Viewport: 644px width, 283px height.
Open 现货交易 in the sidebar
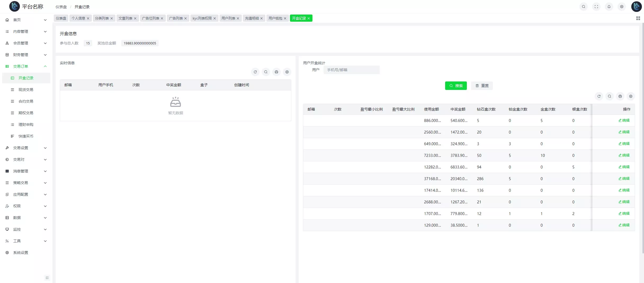pos(26,90)
